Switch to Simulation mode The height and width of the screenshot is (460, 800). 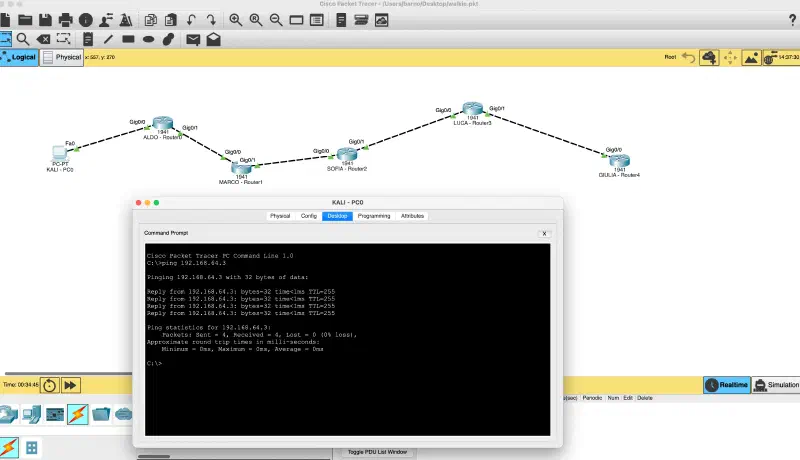tap(777, 385)
